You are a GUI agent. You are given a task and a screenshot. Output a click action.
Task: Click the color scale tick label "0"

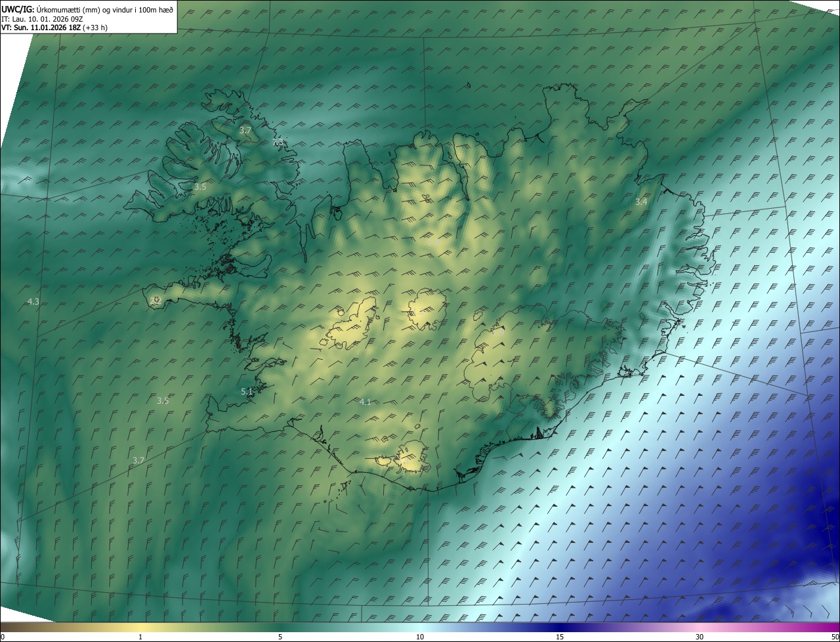pyautogui.click(x=3, y=637)
